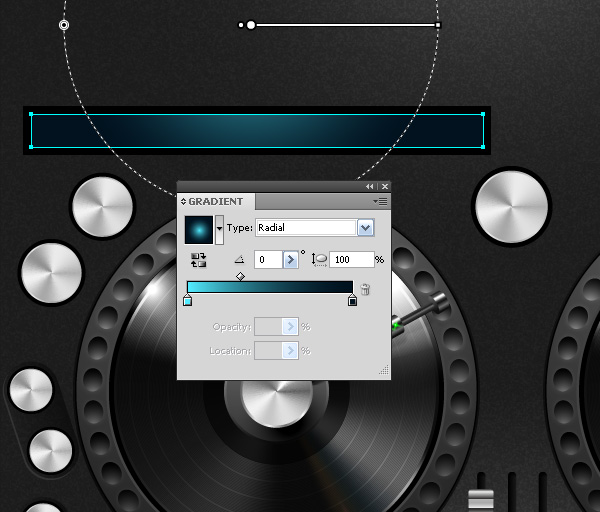
Task: Select rectangle's bottom-right anchor point
Action: tap(483, 147)
